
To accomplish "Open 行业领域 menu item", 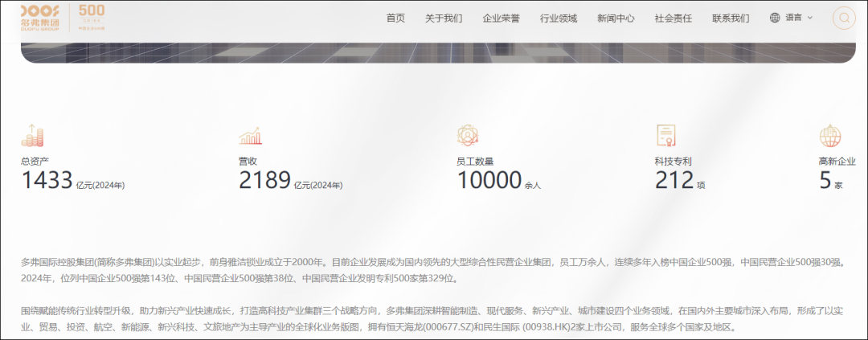I will 559,18.
